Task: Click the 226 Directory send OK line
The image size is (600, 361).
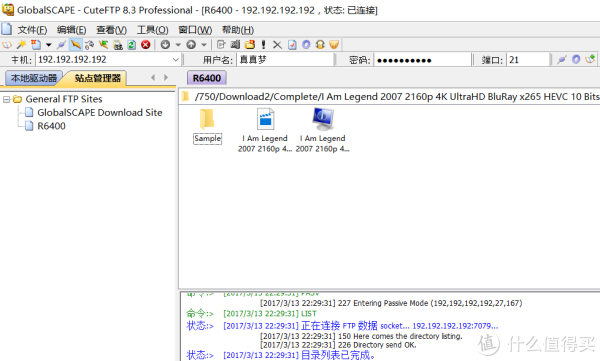Action: click(x=338, y=345)
